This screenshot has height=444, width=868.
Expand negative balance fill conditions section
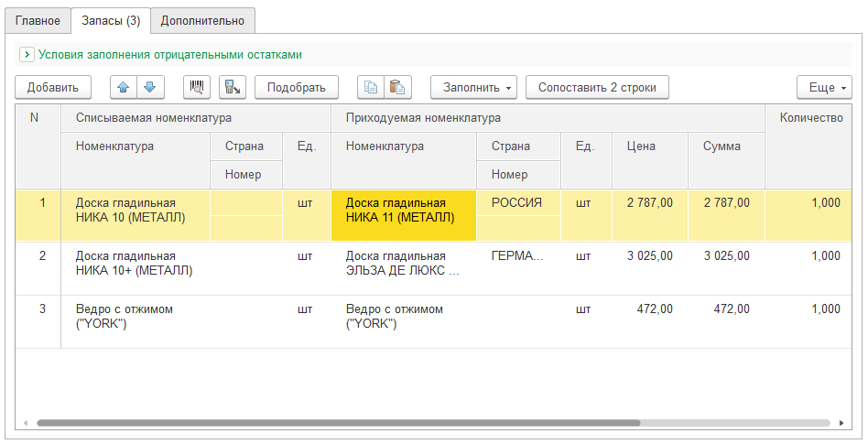[27, 55]
